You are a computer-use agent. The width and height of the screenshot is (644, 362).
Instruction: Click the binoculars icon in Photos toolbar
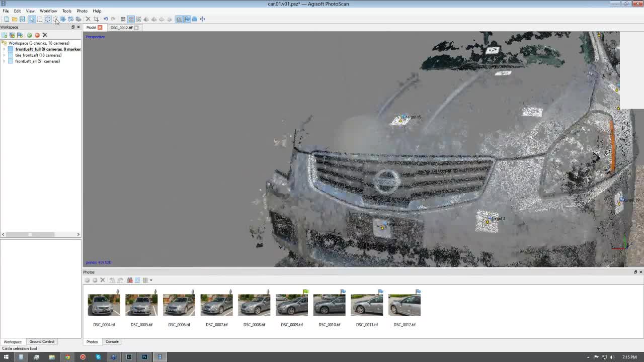coord(129,281)
